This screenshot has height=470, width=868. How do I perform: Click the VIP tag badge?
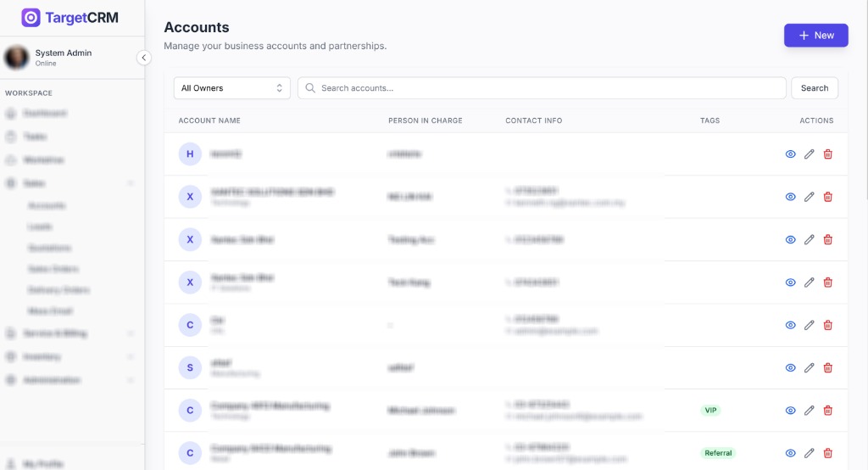coord(710,411)
